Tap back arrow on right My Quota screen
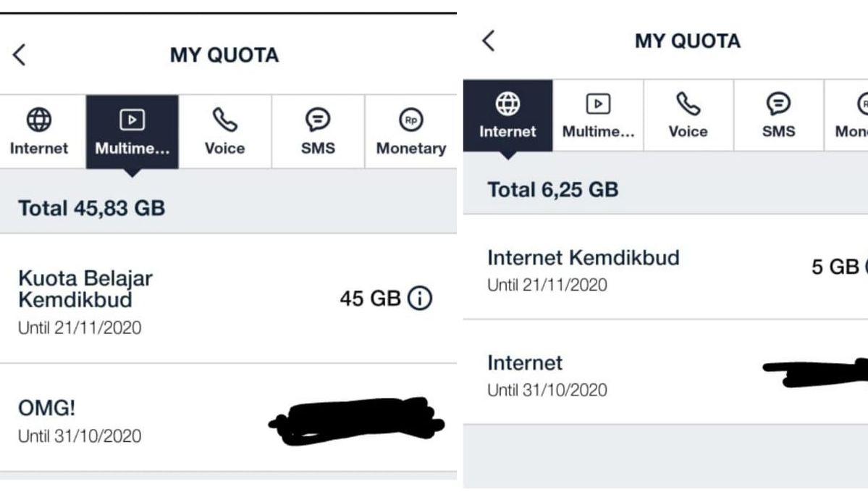Viewport: 868px width, 492px height. click(488, 41)
